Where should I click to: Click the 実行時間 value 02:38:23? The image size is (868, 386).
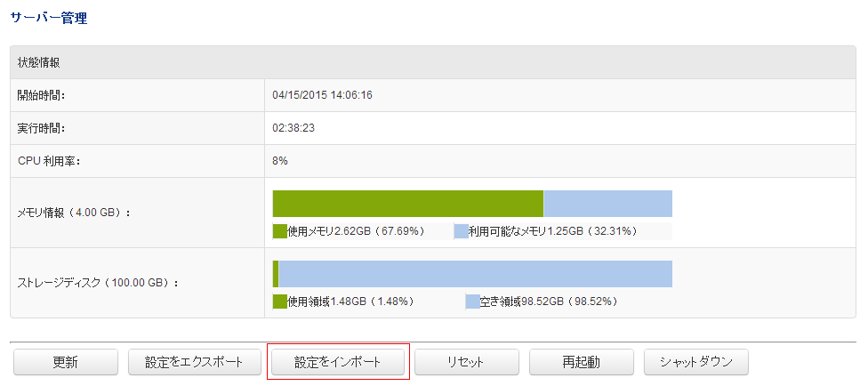click(293, 128)
